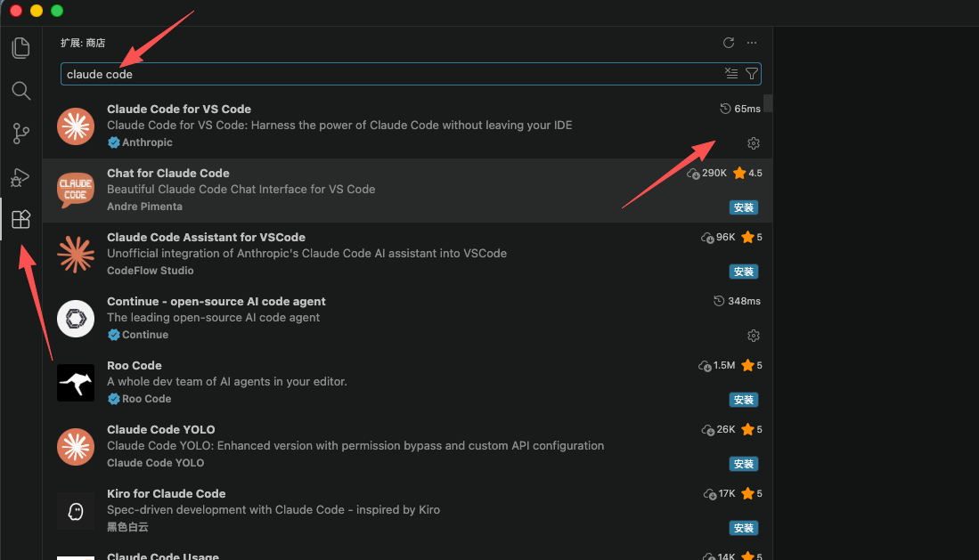Viewport: 979px width, 560px height.
Task: Click the Chat for Claude Code logo
Action: [x=76, y=191]
